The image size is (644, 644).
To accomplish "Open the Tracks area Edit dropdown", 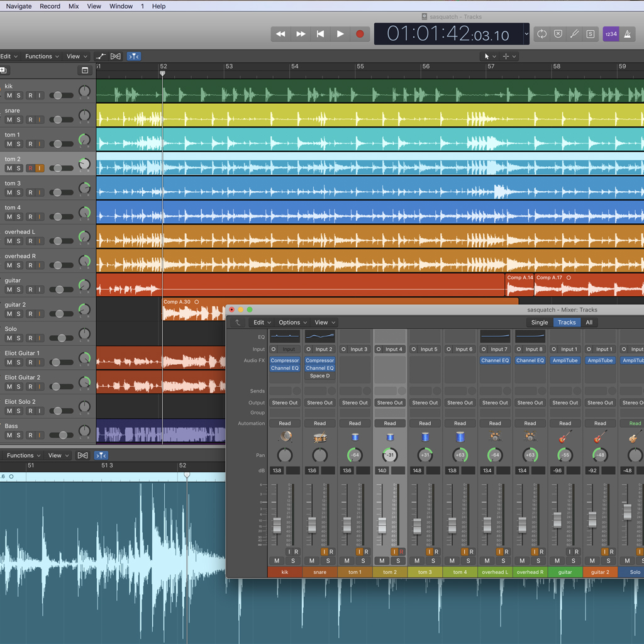I will (9, 56).
